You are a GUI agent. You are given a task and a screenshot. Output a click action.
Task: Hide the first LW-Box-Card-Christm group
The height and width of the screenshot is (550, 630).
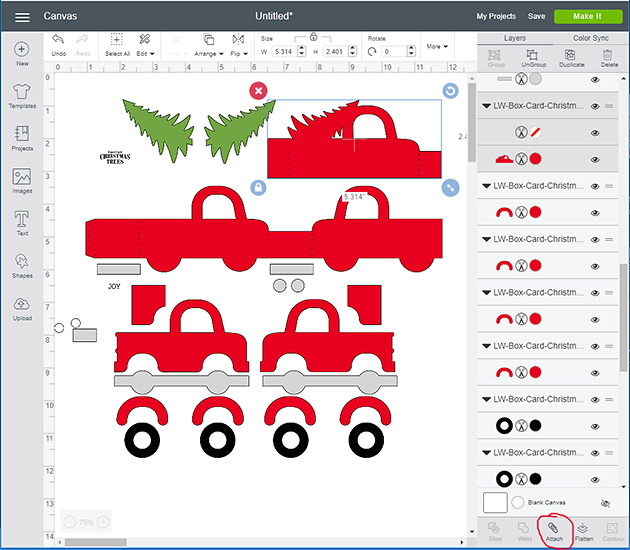point(595,106)
